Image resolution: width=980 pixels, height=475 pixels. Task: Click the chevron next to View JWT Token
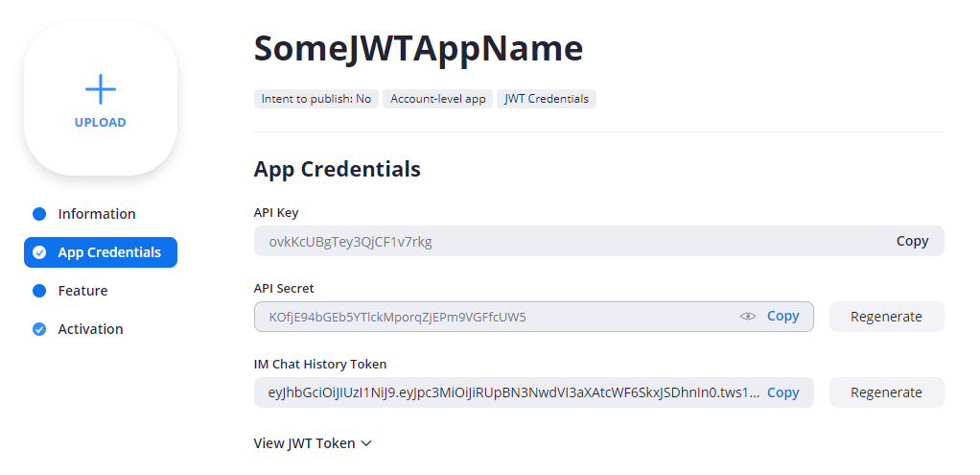(x=366, y=443)
